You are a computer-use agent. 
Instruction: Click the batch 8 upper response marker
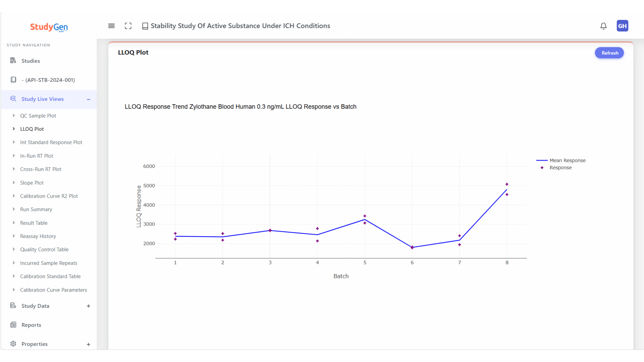click(x=507, y=184)
